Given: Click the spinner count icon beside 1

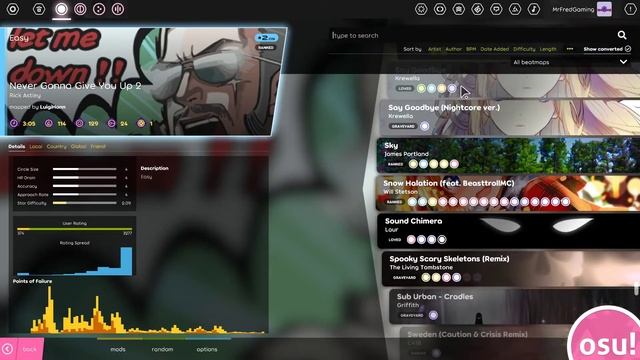Looking at the screenshot, I should [141, 123].
